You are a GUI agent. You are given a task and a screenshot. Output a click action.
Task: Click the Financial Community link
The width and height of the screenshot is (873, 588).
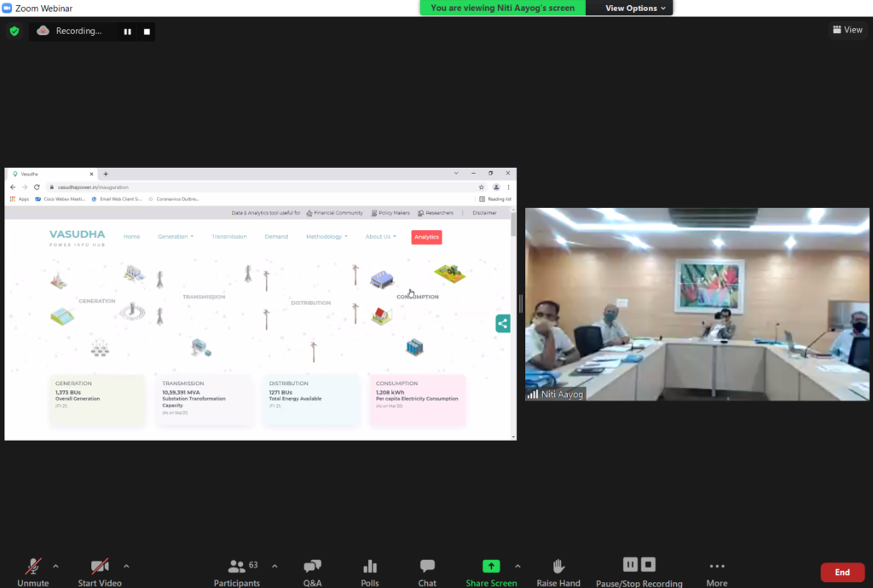(334, 213)
